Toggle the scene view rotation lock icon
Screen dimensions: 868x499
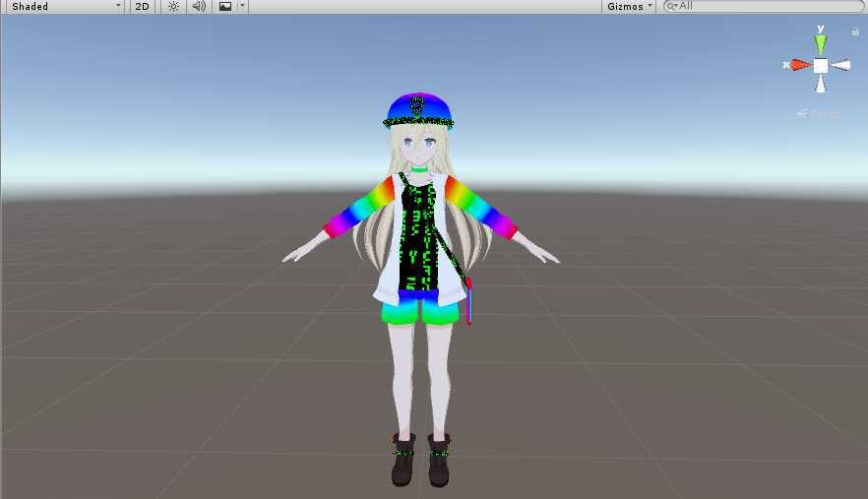(x=854, y=31)
